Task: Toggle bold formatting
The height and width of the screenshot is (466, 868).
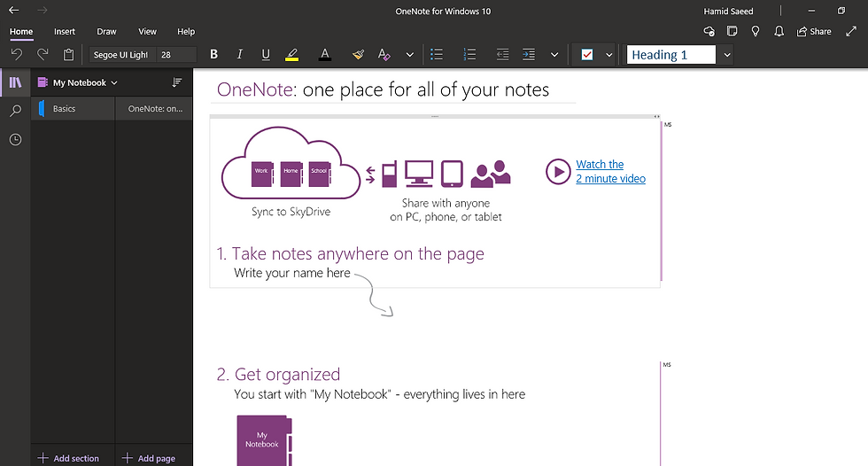Action: (213, 54)
